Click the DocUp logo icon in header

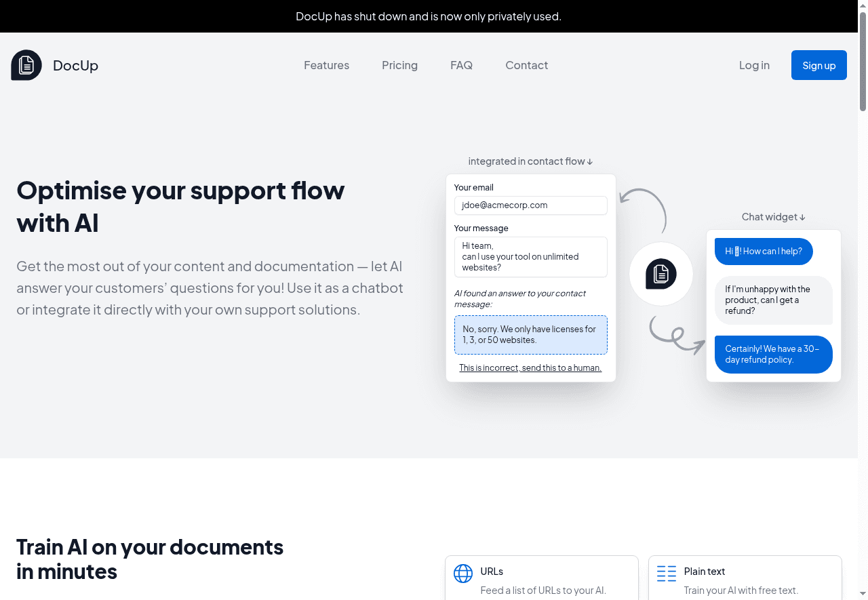click(x=26, y=65)
